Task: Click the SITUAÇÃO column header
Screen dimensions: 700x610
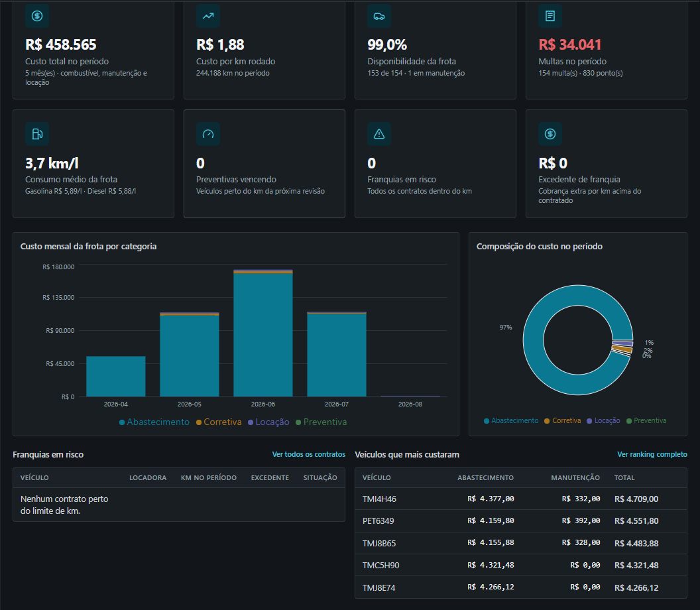Action: [x=320, y=478]
